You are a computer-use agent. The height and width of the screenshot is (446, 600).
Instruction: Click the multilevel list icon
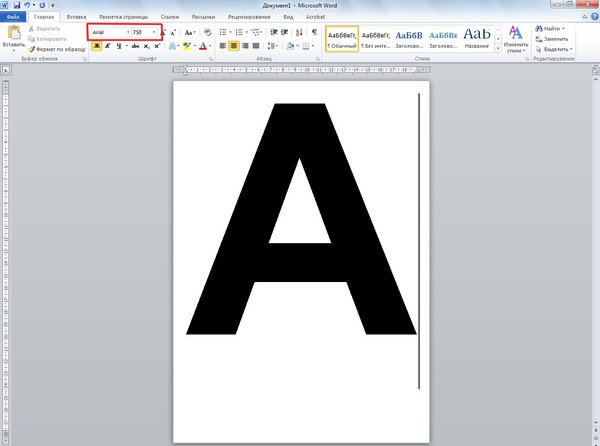coord(255,33)
